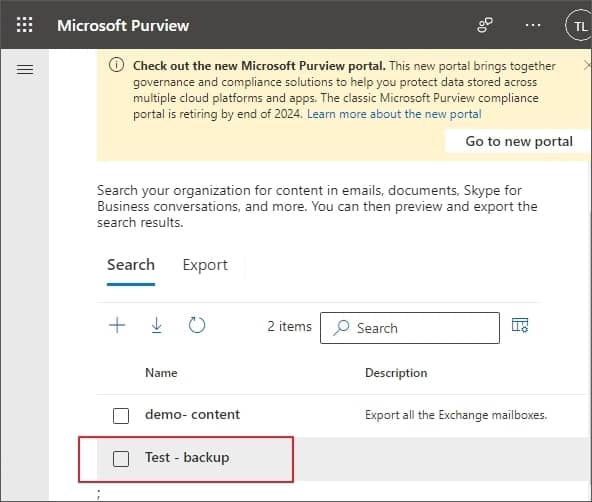Dismiss the new portal banner
Screen dimensions: 592x502
pos(587,65)
